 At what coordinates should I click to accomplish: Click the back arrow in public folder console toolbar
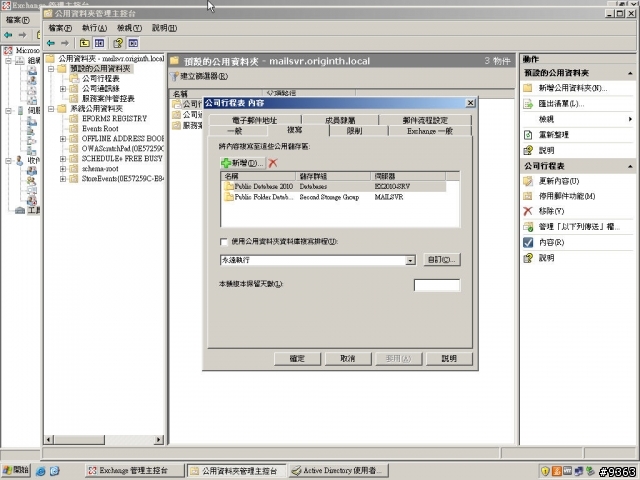click(x=51, y=43)
